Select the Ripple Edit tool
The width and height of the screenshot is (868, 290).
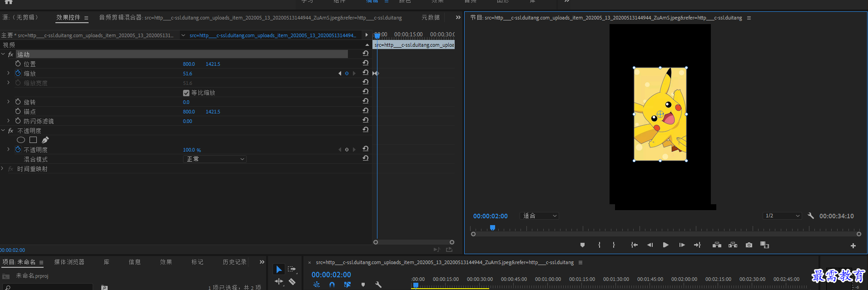click(x=279, y=282)
